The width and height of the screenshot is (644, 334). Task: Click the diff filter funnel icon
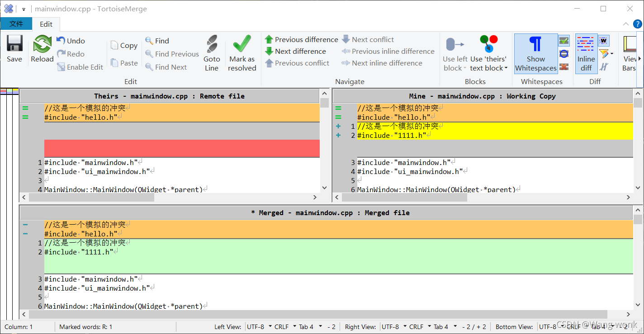point(603,54)
